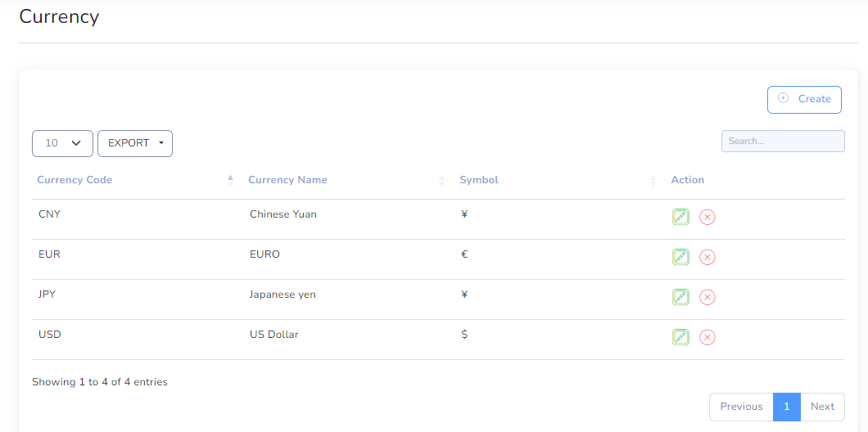This screenshot has width=868, height=432.
Task: Delete the USD currency row
Action: [707, 337]
